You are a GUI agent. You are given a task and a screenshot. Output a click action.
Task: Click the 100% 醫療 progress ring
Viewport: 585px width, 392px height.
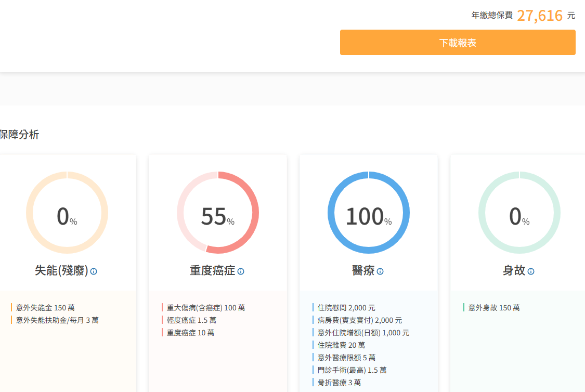(369, 213)
